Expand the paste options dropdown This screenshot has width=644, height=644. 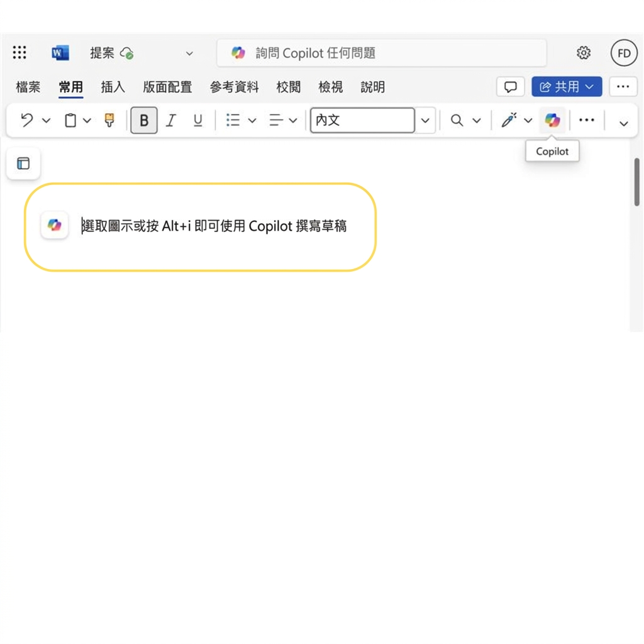click(x=87, y=120)
